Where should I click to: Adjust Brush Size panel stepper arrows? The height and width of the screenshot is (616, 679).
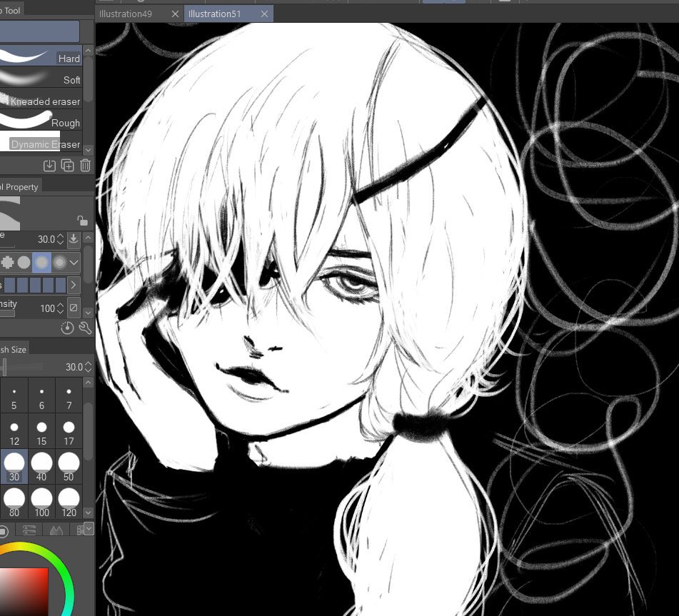coord(89,367)
